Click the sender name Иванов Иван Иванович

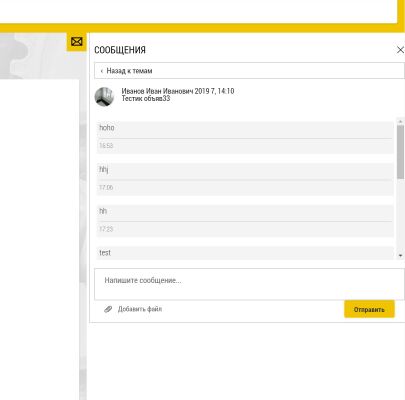(x=157, y=91)
